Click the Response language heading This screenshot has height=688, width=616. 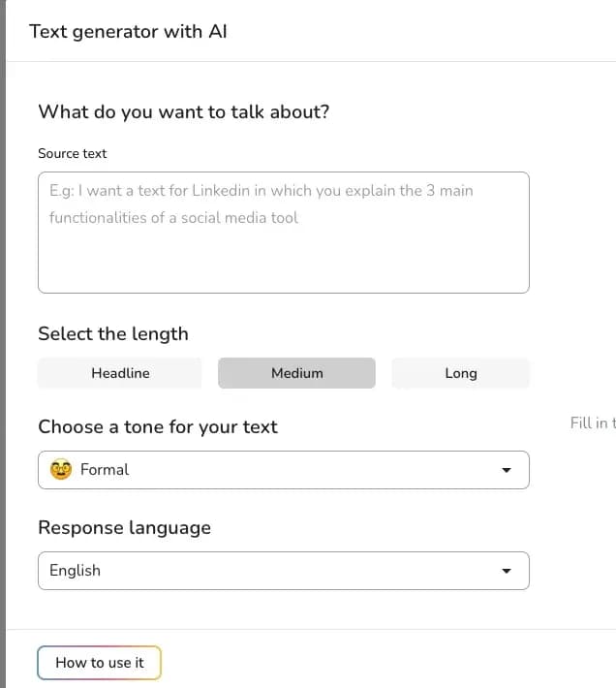coord(125,528)
